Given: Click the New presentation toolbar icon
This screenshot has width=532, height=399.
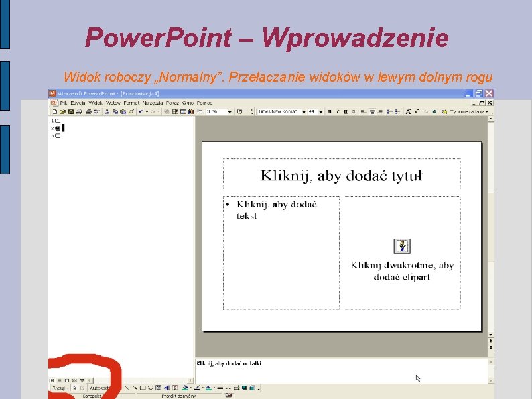Looking at the screenshot, I should (54, 111).
